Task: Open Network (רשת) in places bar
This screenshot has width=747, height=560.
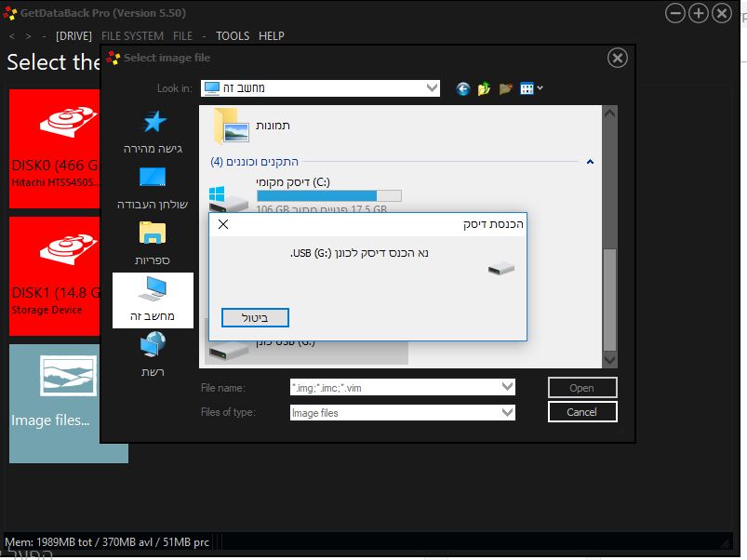Action: (153, 355)
